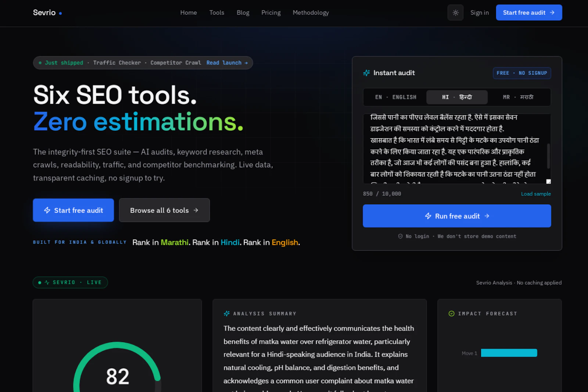The width and height of the screenshot is (588, 392).
Task: Click the pulse icon in SEVRIO LIVE badge
Action: 47,282
